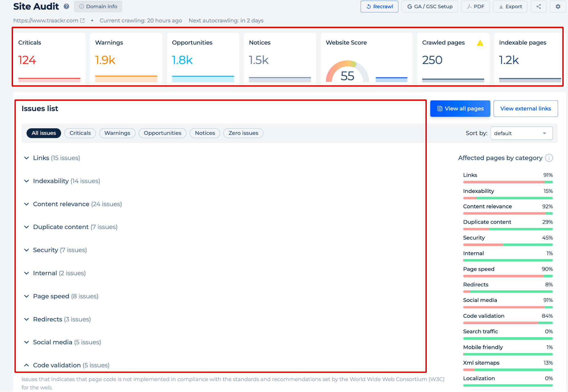Viewport: 568px width, 392px height.
Task: Click View external links button
Action: pos(525,109)
